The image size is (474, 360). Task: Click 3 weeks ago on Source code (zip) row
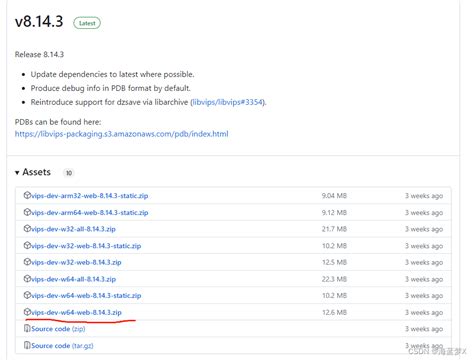(x=424, y=329)
